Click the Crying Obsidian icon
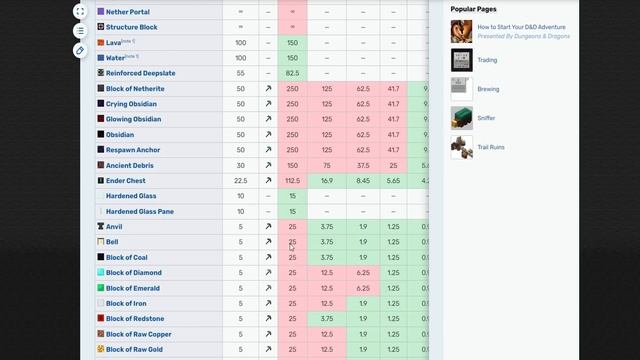 [x=101, y=103]
